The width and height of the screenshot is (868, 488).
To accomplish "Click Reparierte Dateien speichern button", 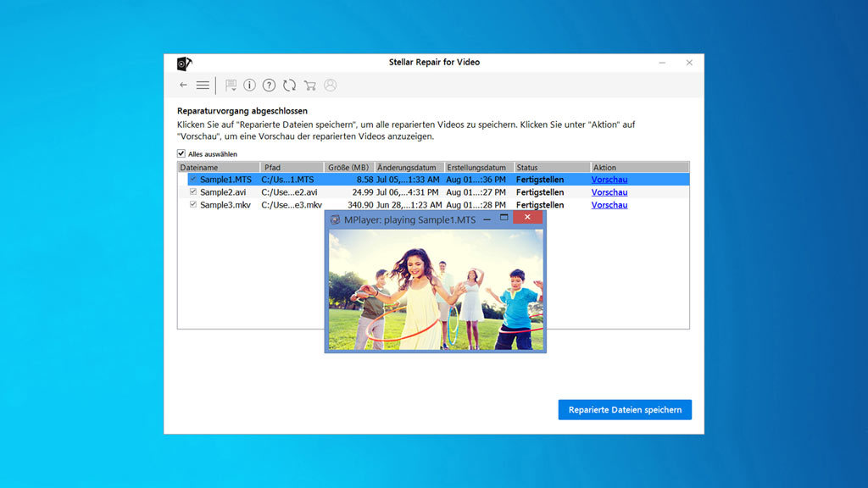I will [625, 410].
